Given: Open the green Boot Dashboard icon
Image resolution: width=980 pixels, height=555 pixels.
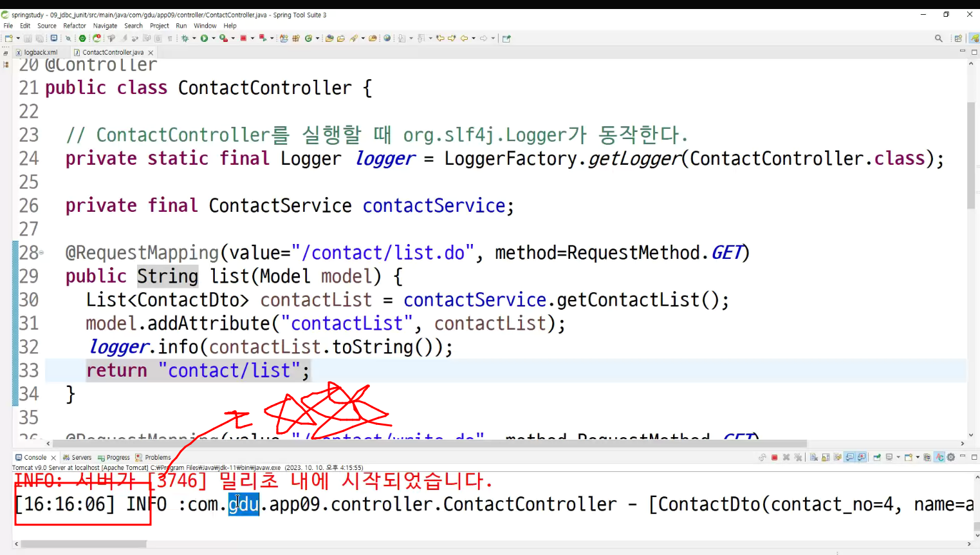Looking at the screenshot, I should pos(82,38).
